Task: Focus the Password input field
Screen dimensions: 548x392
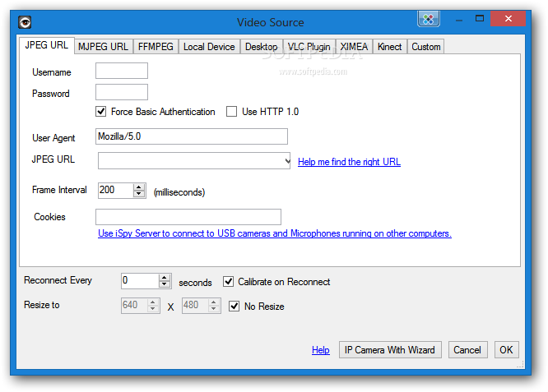Action: coord(122,92)
